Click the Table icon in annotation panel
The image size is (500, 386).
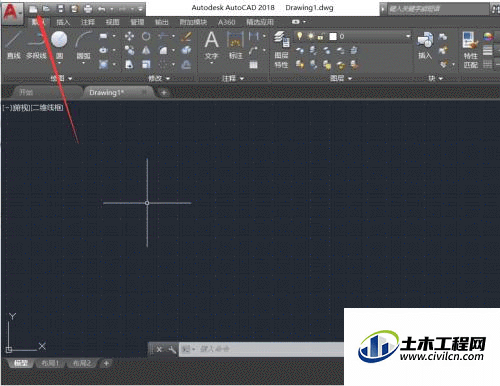(x=254, y=64)
